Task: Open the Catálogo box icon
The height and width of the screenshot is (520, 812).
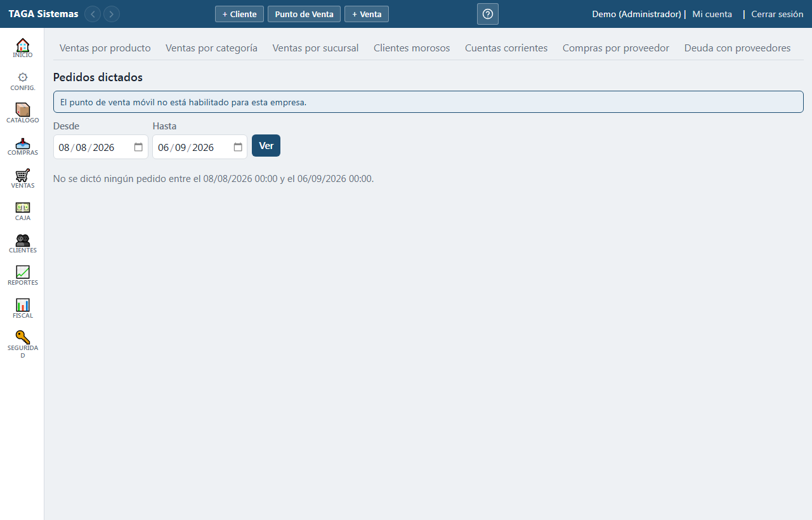Action: pos(22,110)
